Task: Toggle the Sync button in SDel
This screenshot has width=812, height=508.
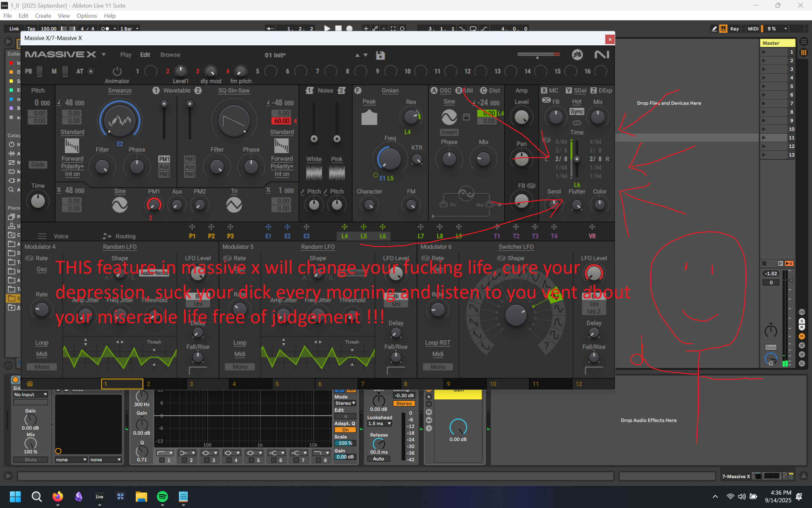Action: [577, 111]
